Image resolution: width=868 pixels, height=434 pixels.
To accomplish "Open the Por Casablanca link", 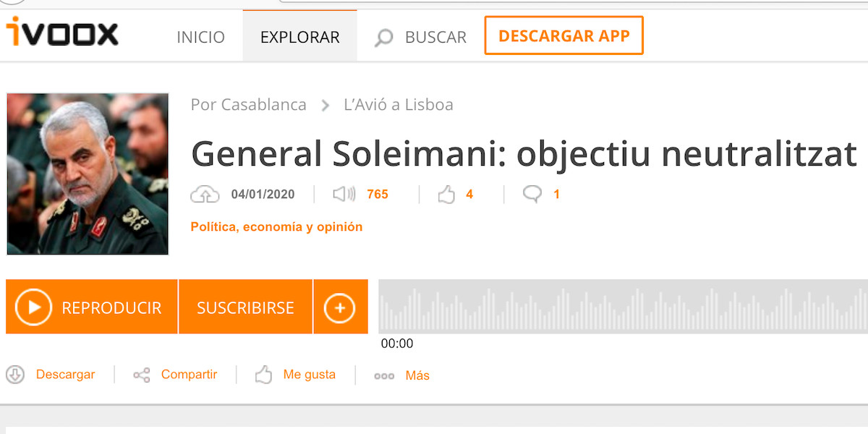I will (248, 105).
